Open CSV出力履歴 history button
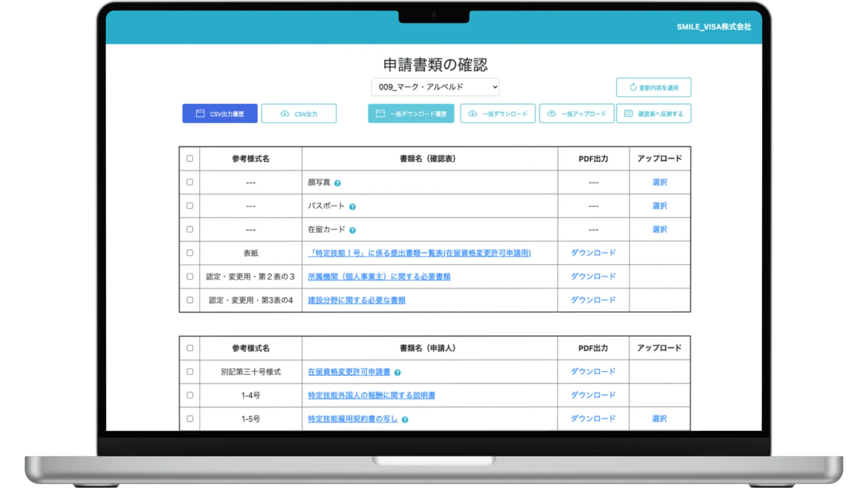 point(220,113)
